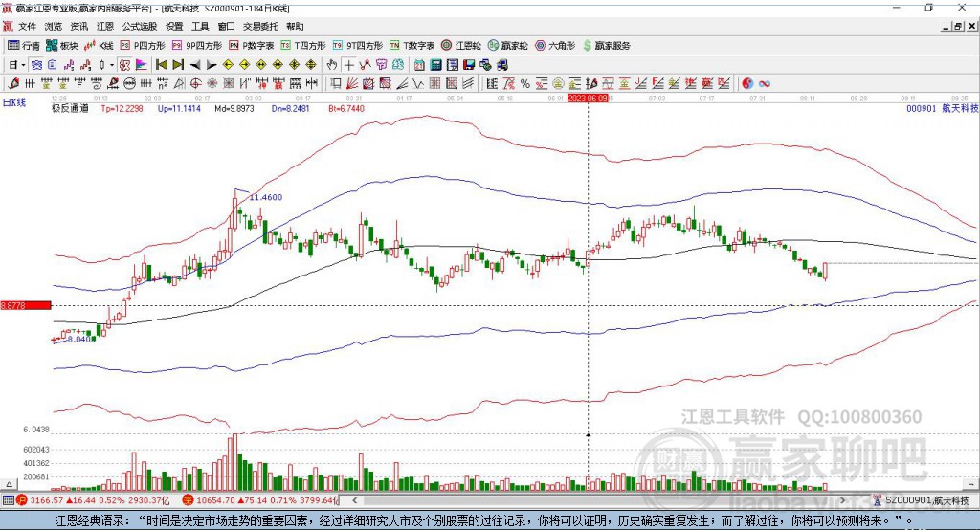980x530 pixels.
Task: Open the 六角形 hexagon tool
Action: coord(555,46)
